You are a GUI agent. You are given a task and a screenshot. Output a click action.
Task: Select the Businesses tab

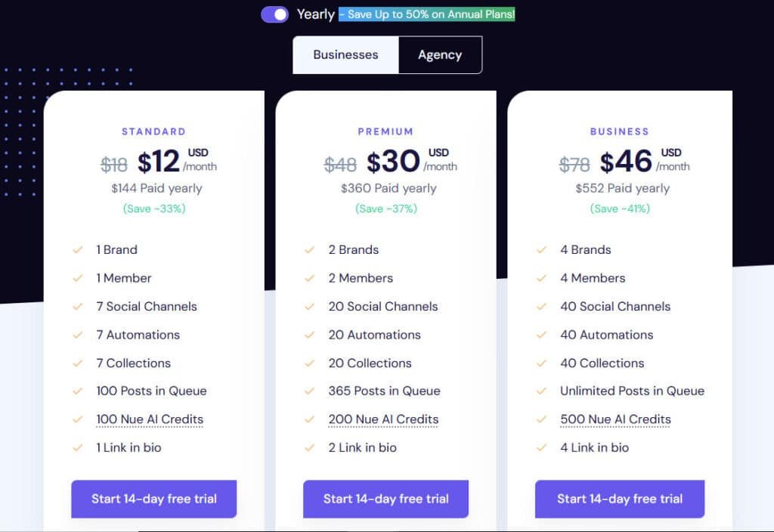(x=346, y=54)
